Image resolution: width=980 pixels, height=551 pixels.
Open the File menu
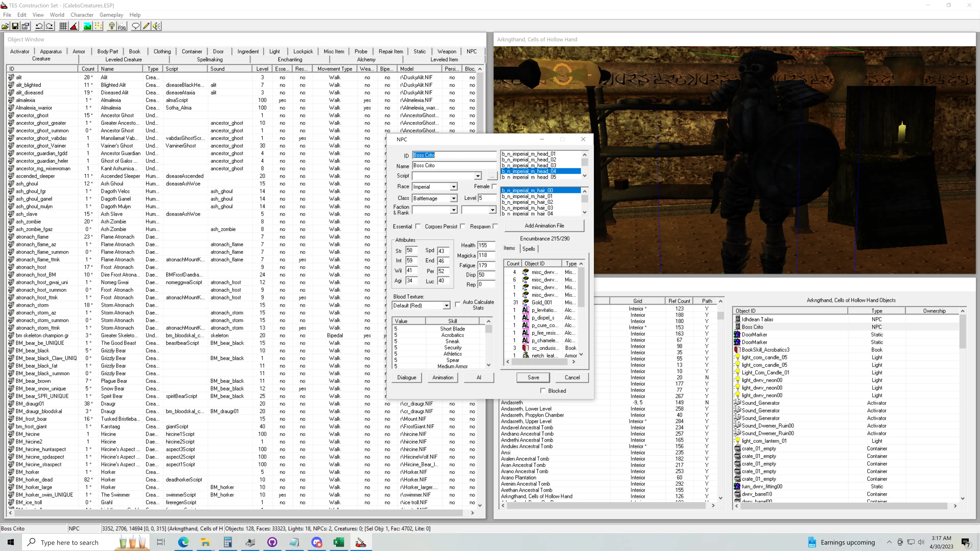point(7,15)
